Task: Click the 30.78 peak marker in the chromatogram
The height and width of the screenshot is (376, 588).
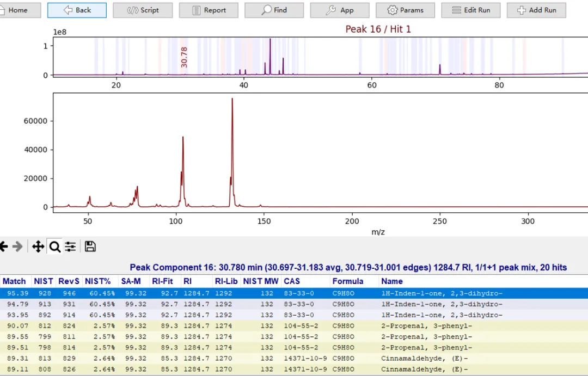Action: [x=184, y=57]
